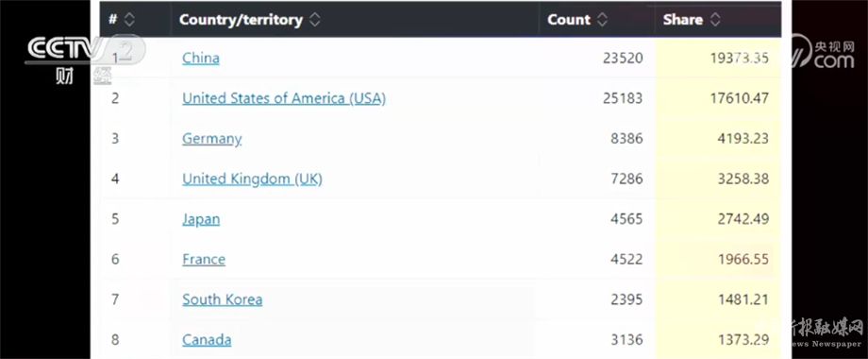Open the Germany country link
Screen dimensions: 868x359
click(212, 139)
